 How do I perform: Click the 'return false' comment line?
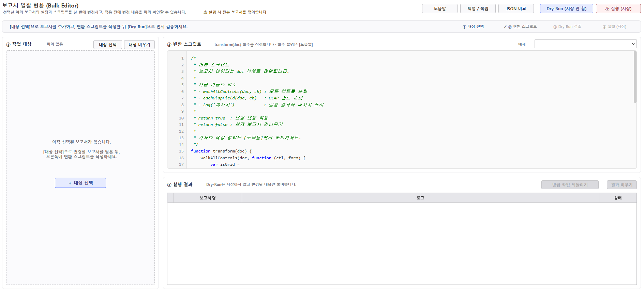pos(238,125)
